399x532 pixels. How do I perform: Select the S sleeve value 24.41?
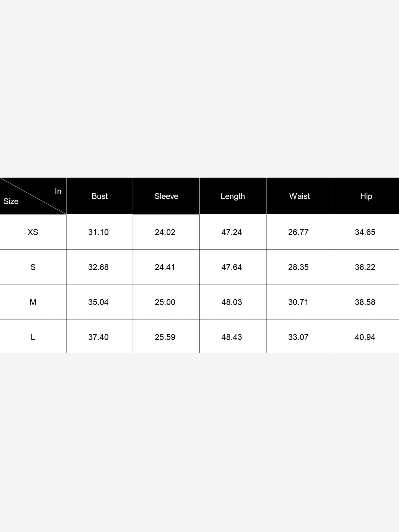(165, 267)
